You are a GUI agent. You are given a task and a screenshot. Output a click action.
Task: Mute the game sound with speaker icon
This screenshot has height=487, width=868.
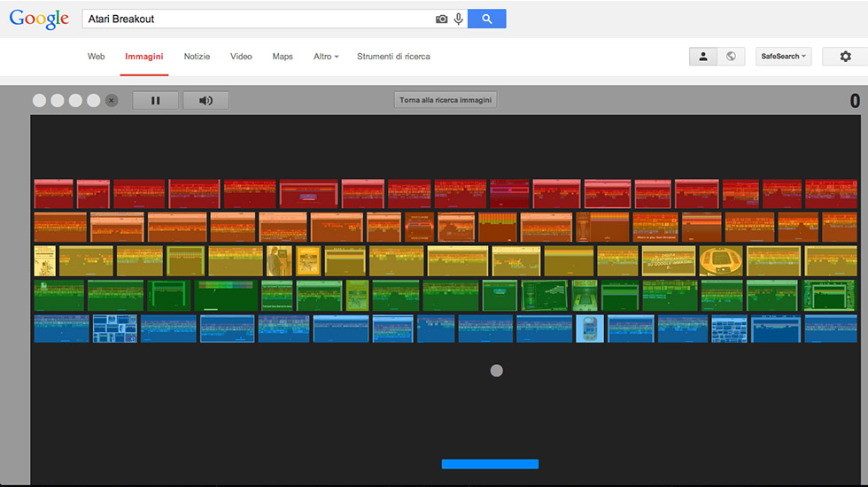point(205,100)
